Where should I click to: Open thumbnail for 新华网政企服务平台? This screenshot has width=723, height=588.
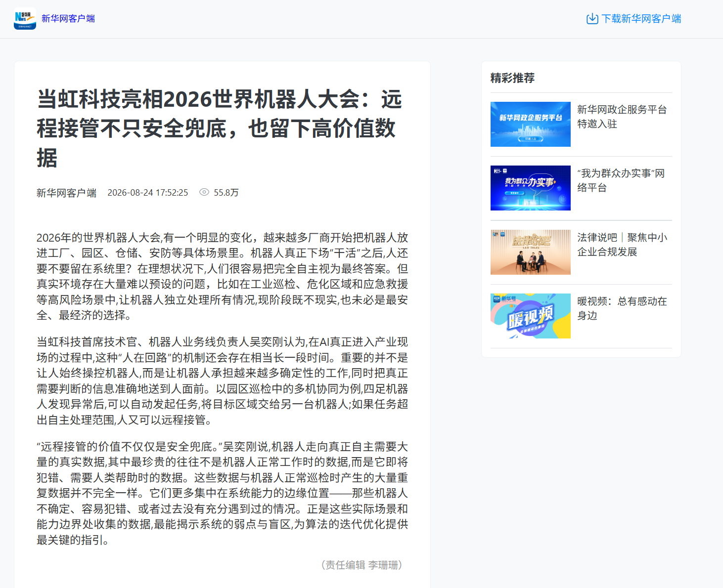pyautogui.click(x=531, y=124)
